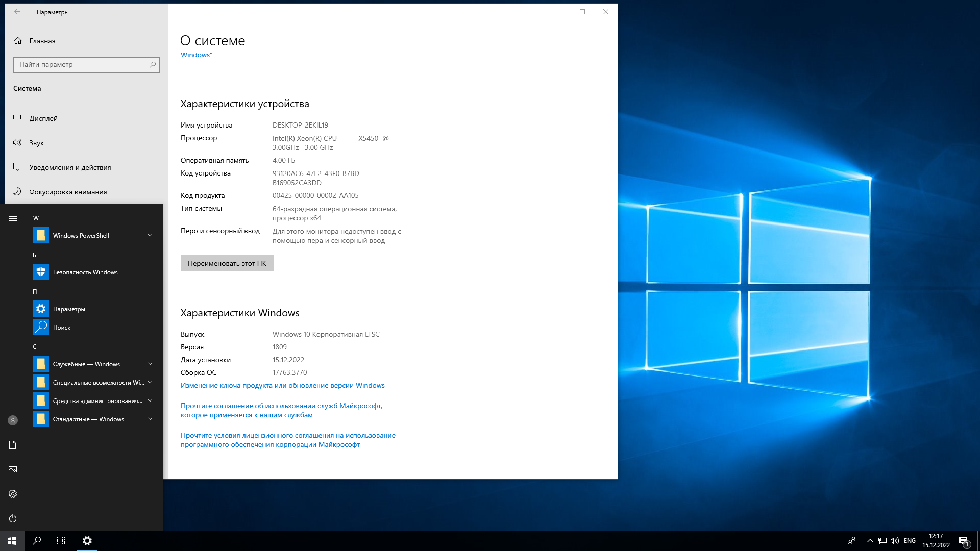The image size is (980, 551).
Task: Launch Безопасность Windows from Start menu
Action: [85, 272]
